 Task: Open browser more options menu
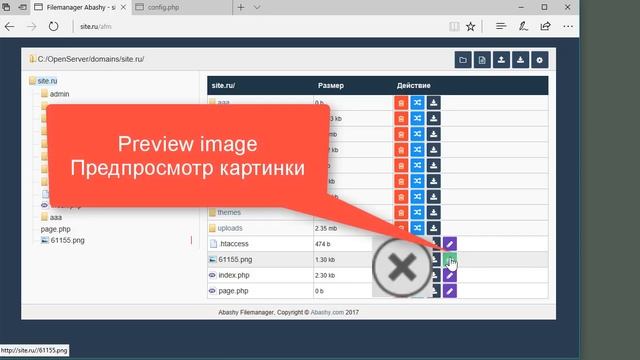pos(568,27)
